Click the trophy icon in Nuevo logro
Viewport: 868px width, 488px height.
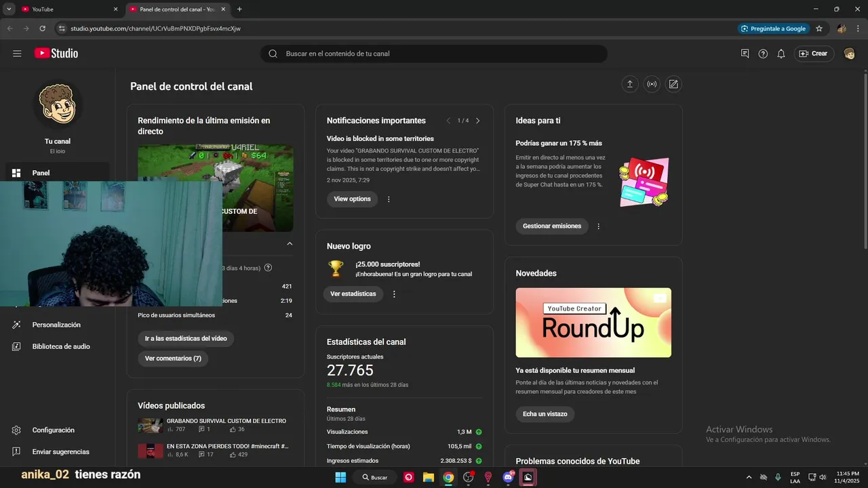(x=336, y=268)
